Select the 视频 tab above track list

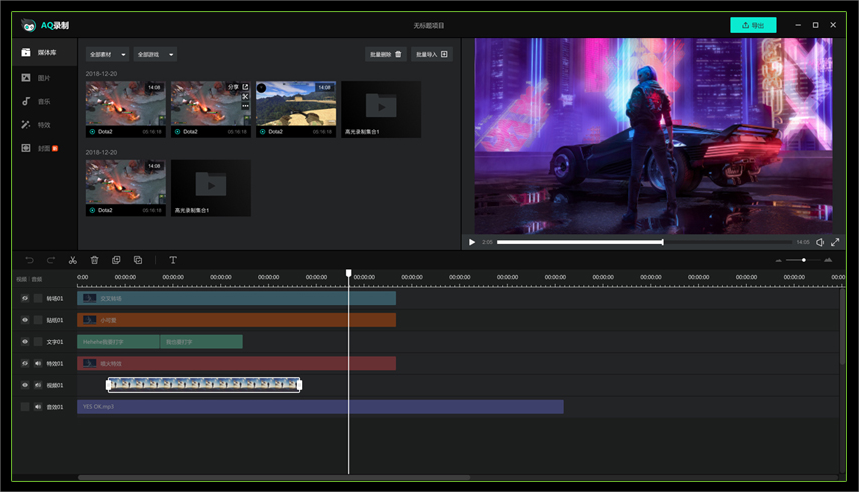[21, 279]
